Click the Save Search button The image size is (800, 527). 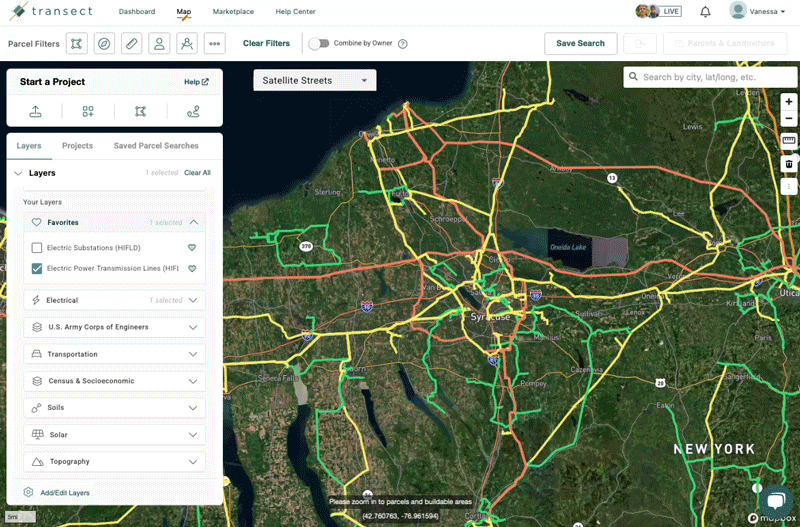(580, 43)
